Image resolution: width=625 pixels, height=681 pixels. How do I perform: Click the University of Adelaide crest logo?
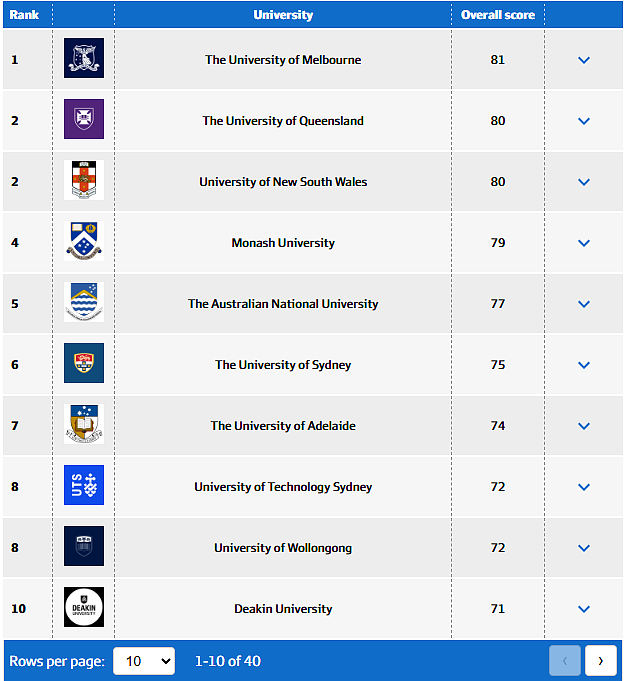point(84,424)
